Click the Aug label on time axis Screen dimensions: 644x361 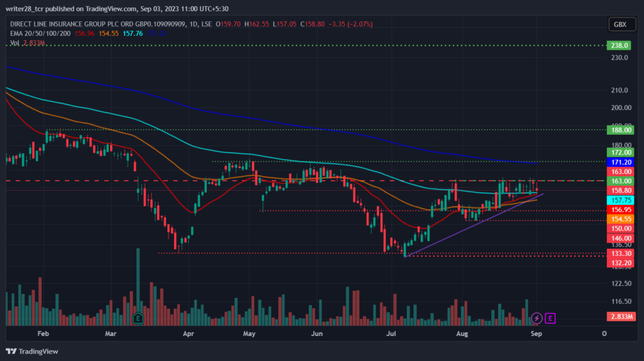pyautogui.click(x=462, y=333)
